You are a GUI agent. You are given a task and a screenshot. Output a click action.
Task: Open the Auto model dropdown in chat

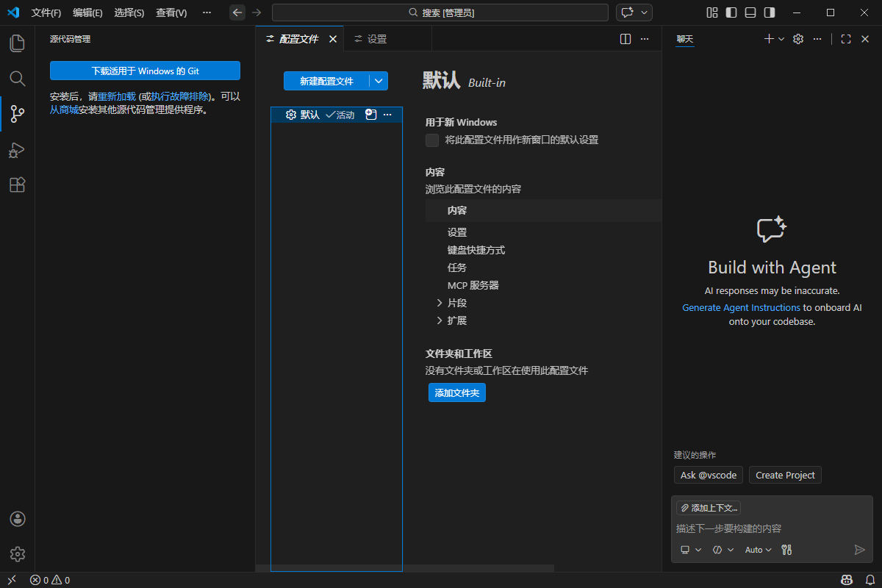pos(757,549)
